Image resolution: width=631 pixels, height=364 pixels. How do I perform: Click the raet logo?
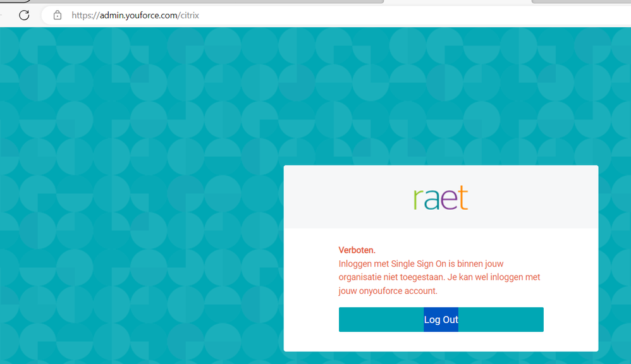click(x=441, y=198)
